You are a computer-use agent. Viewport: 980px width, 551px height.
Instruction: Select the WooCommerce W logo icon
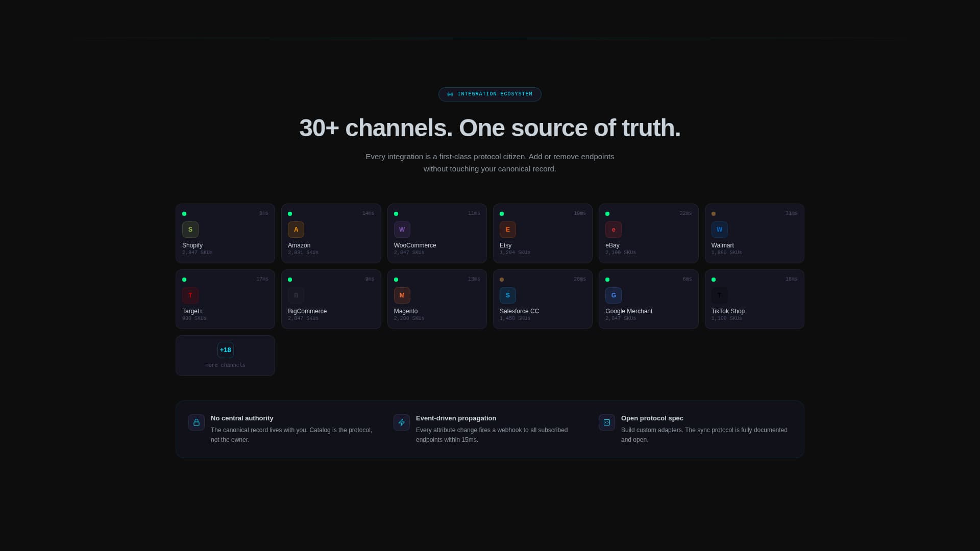click(x=402, y=230)
